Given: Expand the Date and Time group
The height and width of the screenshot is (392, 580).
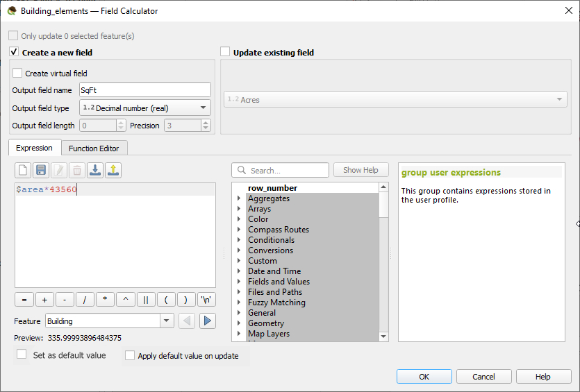Looking at the screenshot, I should coord(239,271).
